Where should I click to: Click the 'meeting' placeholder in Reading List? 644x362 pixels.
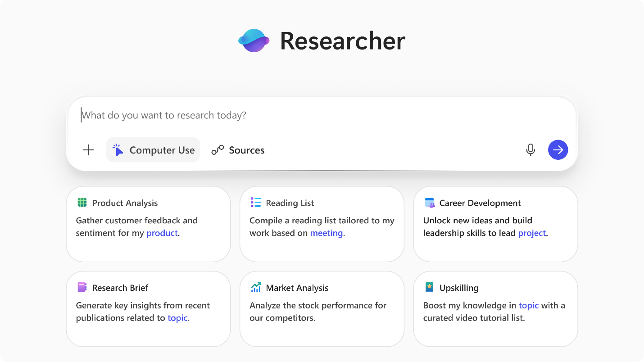pyautogui.click(x=327, y=233)
